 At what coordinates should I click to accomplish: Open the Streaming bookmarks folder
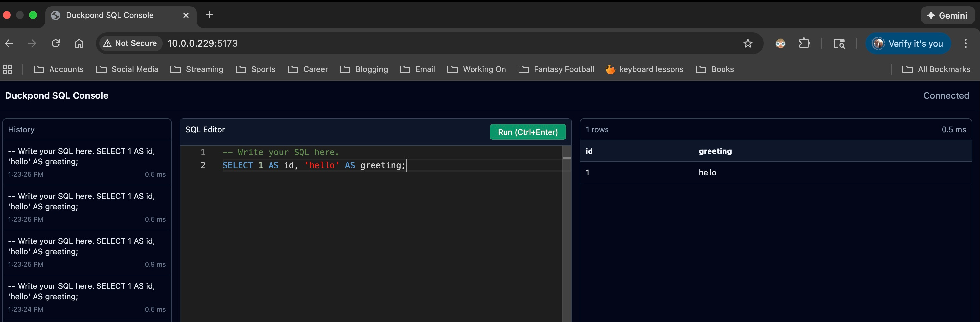click(x=197, y=69)
